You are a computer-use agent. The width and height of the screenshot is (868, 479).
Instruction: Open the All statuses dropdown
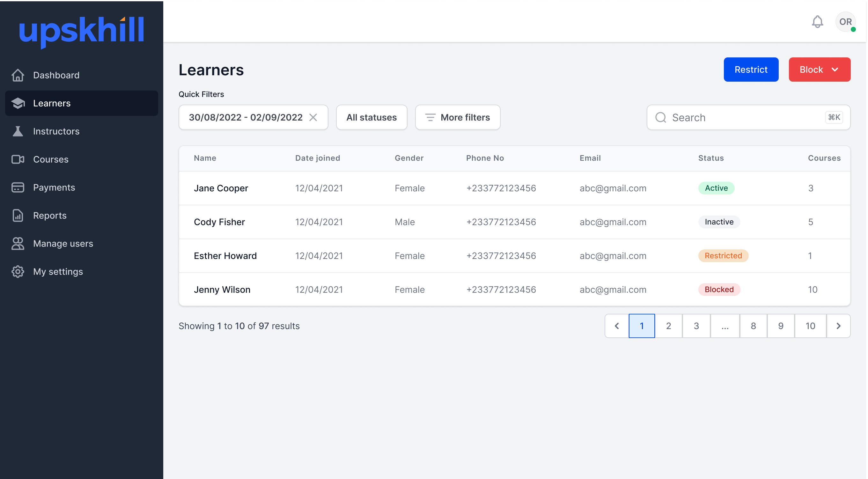tap(371, 117)
